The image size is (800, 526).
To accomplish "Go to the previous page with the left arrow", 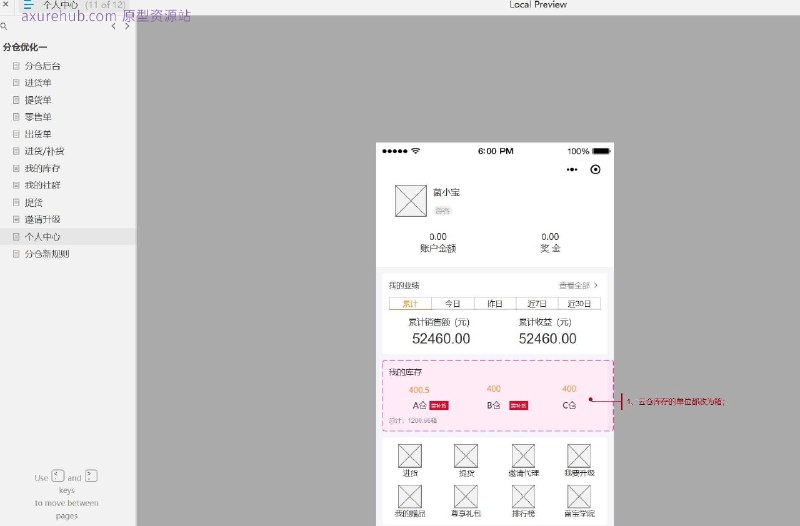I will click(113, 26).
